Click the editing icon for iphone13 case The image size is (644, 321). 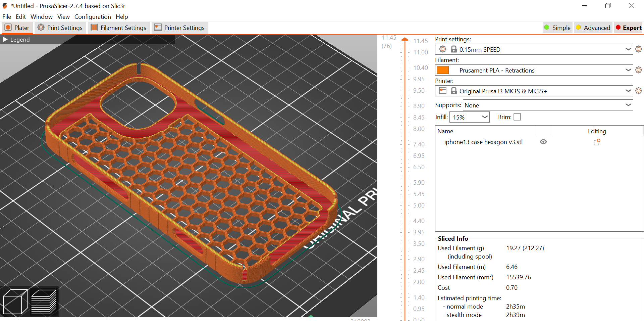[597, 142]
